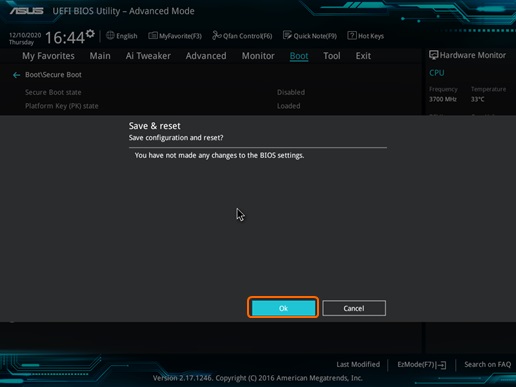Image resolution: width=516 pixels, height=387 pixels.
Task: Cancel the Save & reset dialog
Action: point(354,308)
